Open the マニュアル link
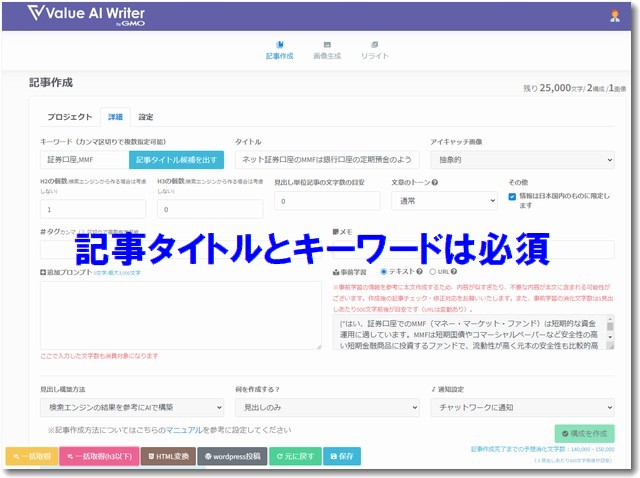 (184, 430)
